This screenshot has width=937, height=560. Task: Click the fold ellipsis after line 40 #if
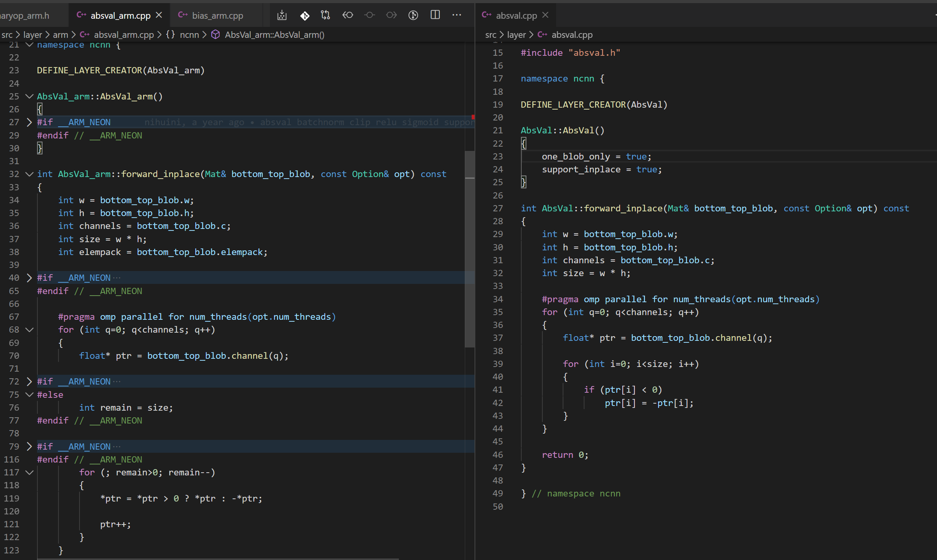tap(117, 278)
